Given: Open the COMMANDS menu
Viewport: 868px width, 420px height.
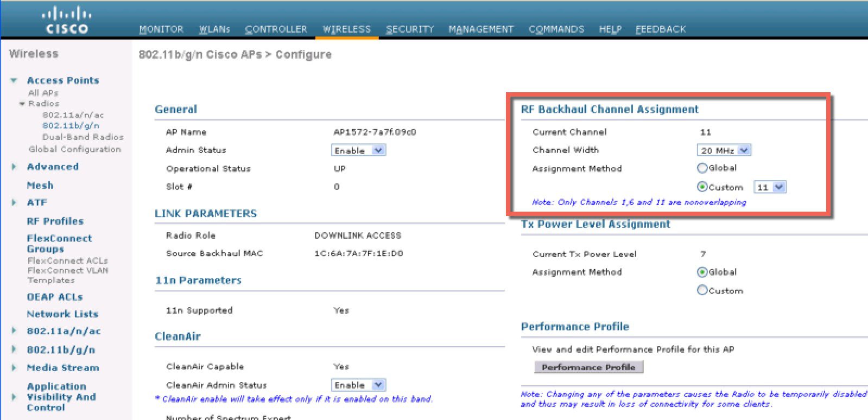Looking at the screenshot, I should [x=556, y=29].
